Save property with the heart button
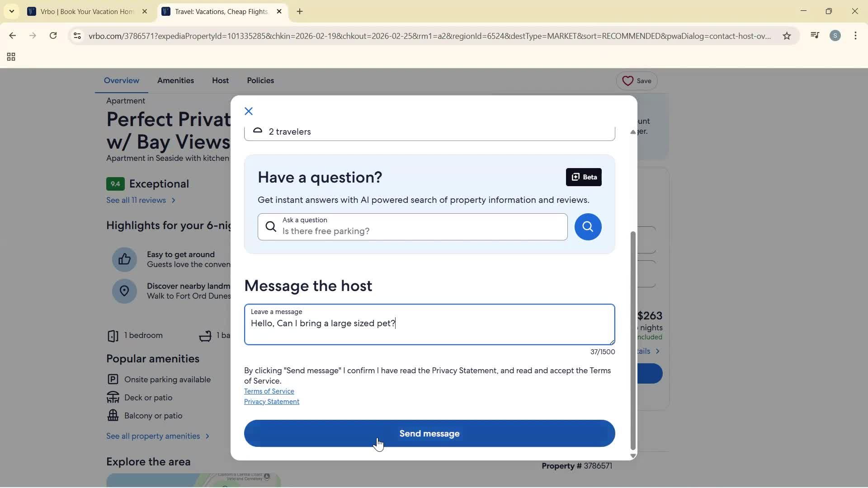Image resolution: width=868 pixels, height=488 pixels. 637,81
